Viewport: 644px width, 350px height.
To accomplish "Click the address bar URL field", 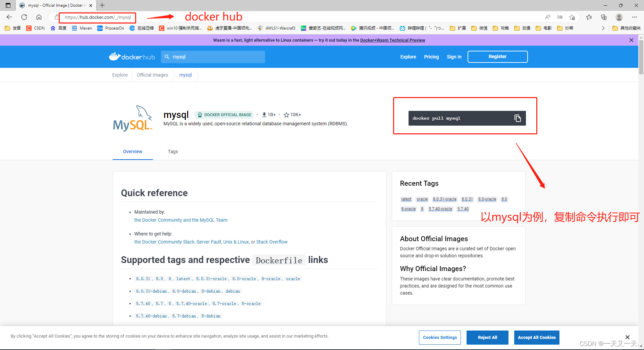I will (97, 17).
